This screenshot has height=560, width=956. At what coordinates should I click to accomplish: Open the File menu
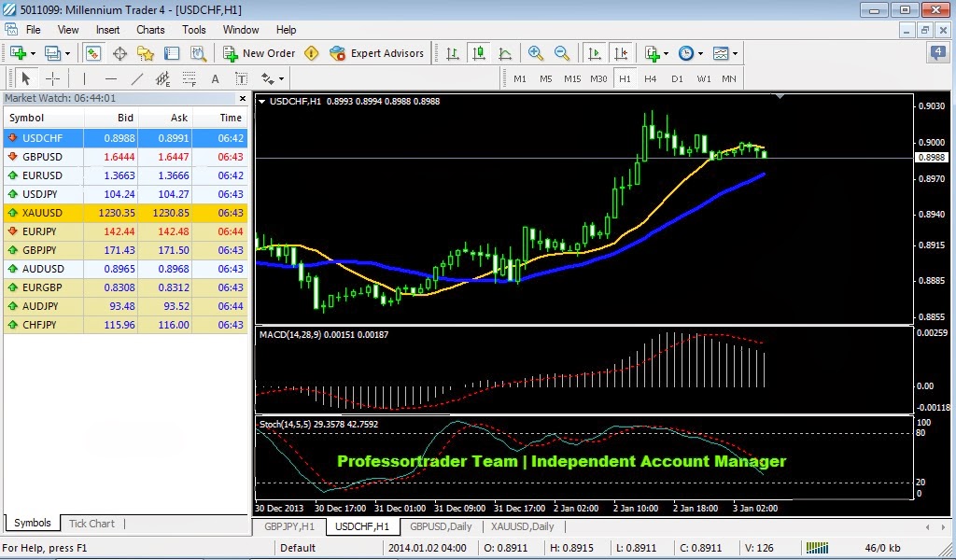(x=33, y=30)
